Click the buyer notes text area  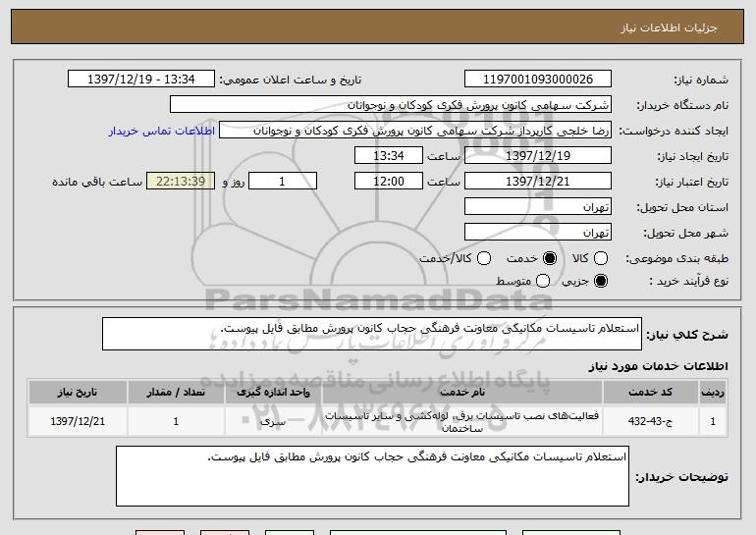[372, 476]
